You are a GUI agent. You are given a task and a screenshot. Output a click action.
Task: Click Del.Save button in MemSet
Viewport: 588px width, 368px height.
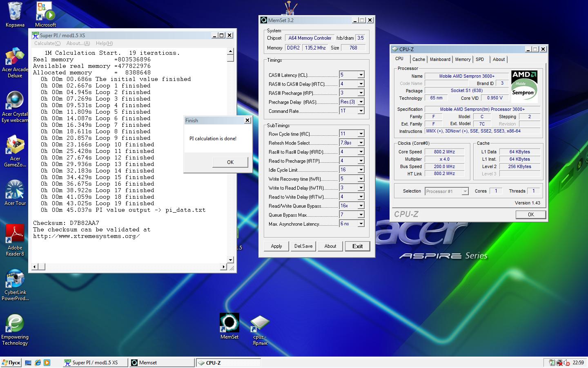(x=303, y=246)
